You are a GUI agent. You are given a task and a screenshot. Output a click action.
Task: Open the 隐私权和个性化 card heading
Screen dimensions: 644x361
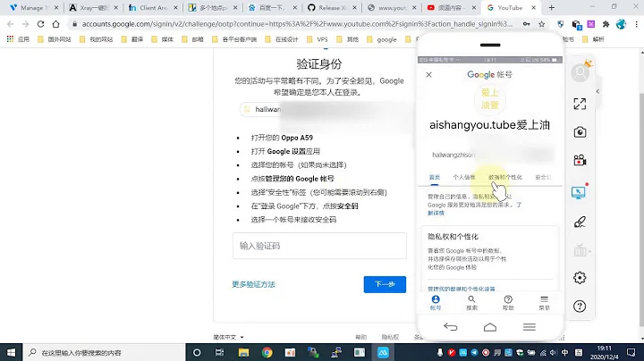(453, 237)
